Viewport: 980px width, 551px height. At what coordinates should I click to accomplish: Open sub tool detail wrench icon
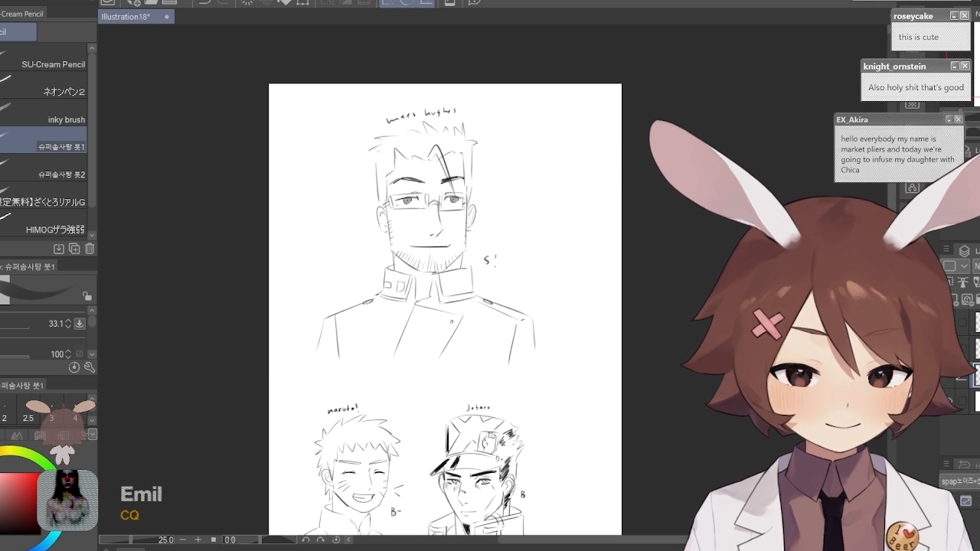(89, 367)
